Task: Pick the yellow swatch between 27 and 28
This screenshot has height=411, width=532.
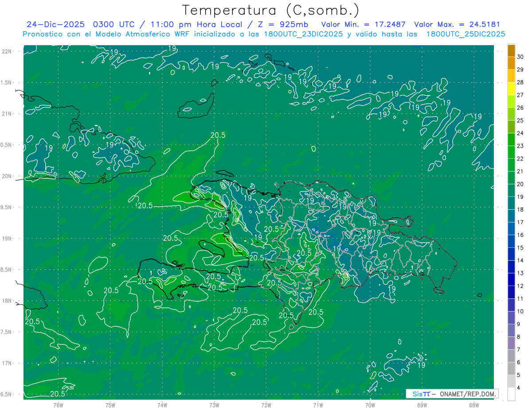Action: tap(511, 88)
